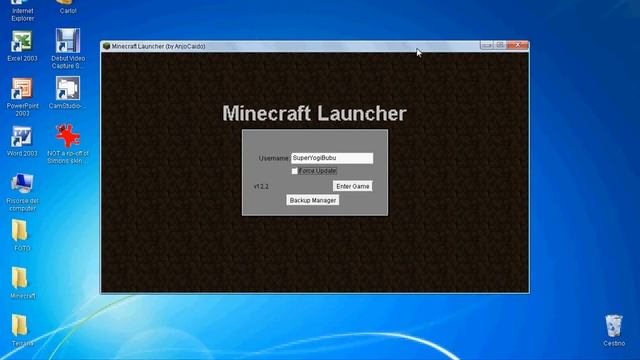Screen dimensions: 640x360
Task: Open Risorse del computer icon
Action: (x=22, y=192)
